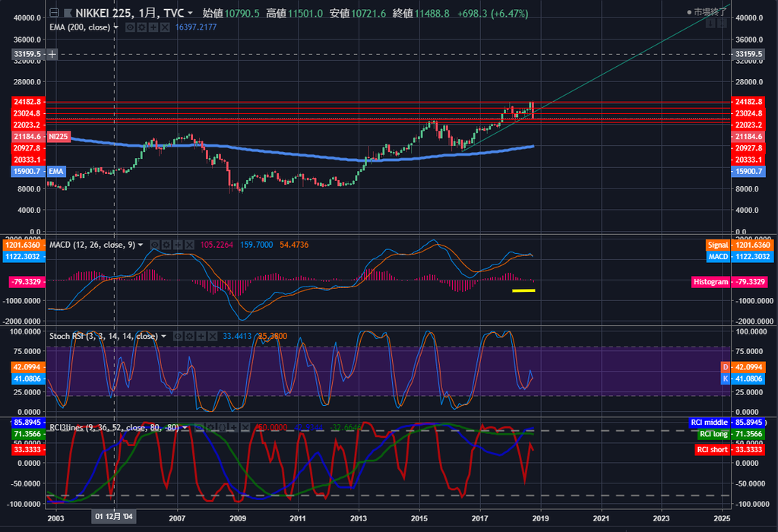Click the RCI3lines legend label

(114, 427)
